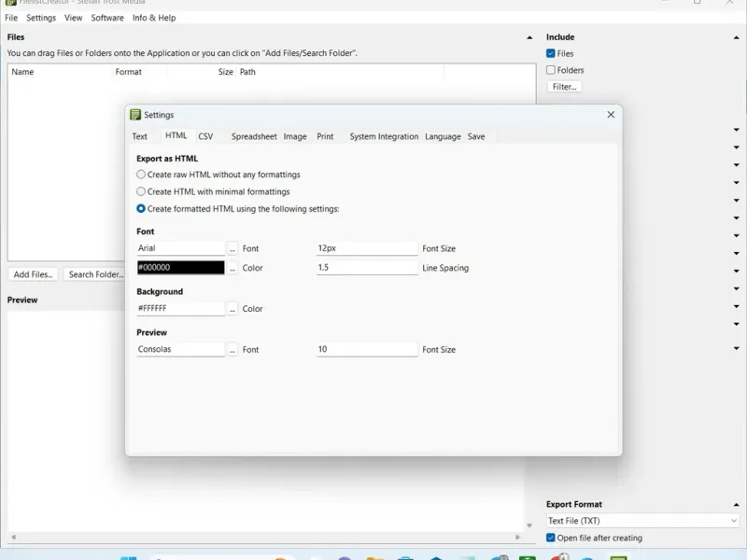747x560 pixels.
Task: Open background color picker beside #FFFFFF
Action: (x=232, y=309)
